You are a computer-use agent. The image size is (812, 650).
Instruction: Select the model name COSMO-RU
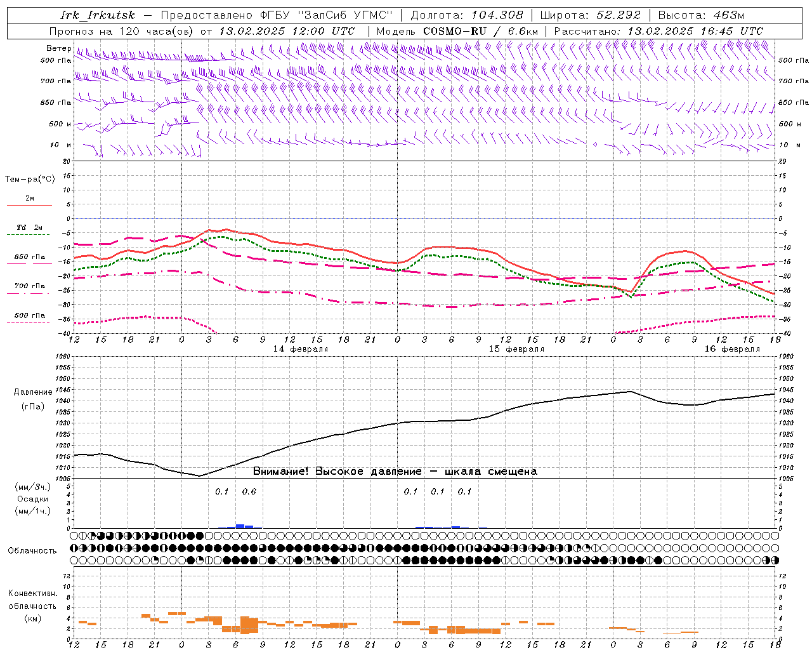click(x=455, y=31)
